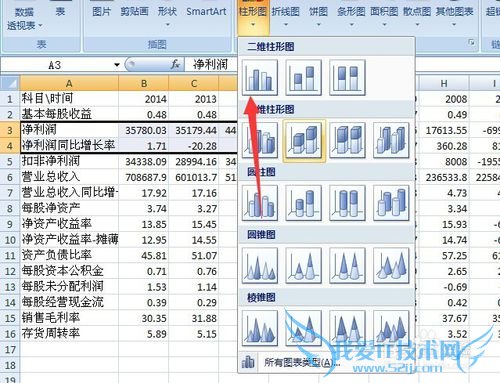Insert a clustered cone chart
The image size is (500, 383).
point(260,266)
